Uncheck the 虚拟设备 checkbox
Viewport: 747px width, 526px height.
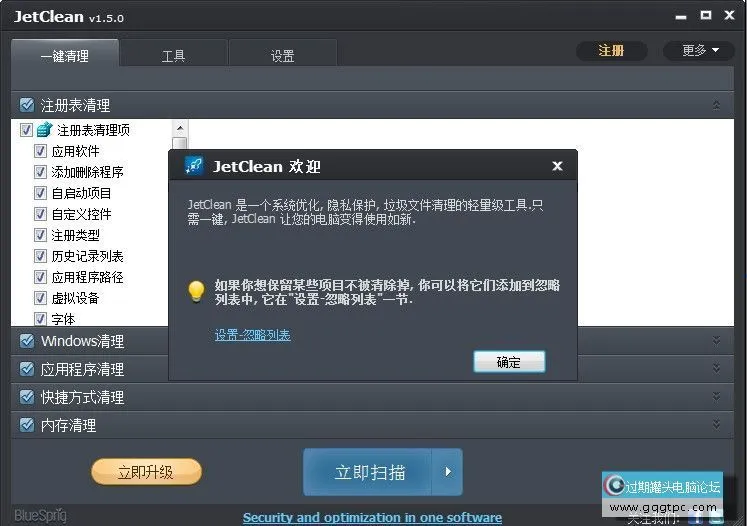point(40,298)
